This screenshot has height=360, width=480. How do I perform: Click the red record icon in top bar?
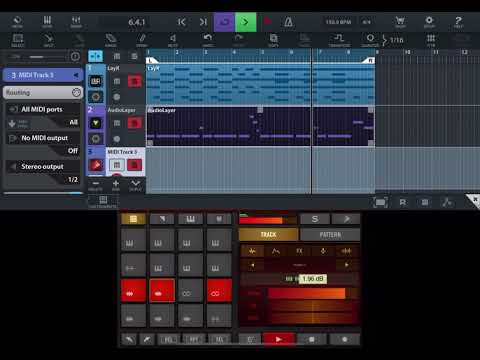[x=267, y=22]
